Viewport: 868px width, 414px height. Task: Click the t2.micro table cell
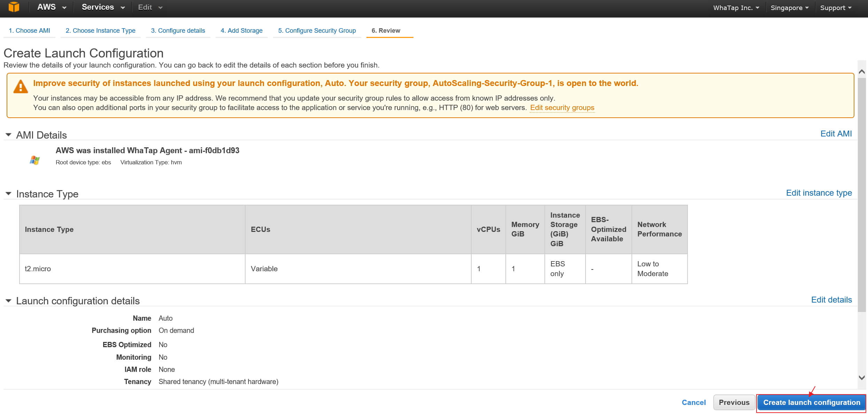point(132,269)
